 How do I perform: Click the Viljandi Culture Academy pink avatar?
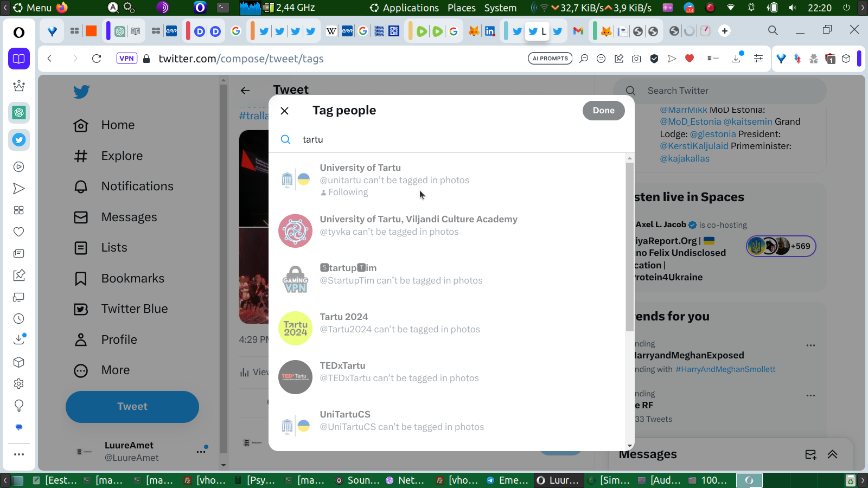pyautogui.click(x=295, y=230)
